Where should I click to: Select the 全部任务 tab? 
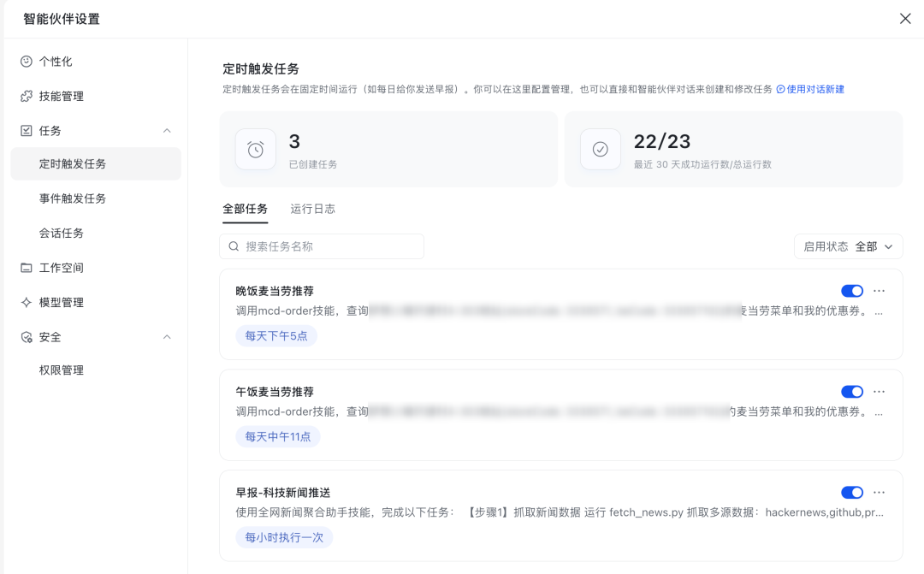(246, 208)
